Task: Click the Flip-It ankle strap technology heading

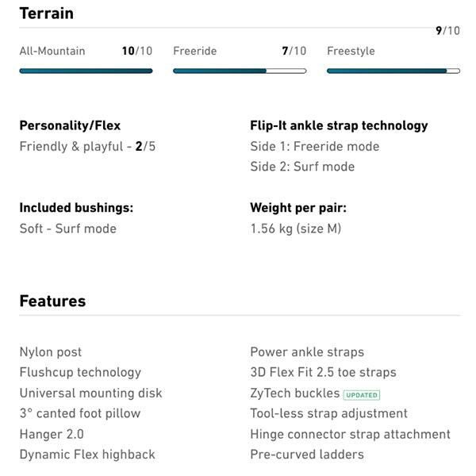Action: tap(339, 125)
